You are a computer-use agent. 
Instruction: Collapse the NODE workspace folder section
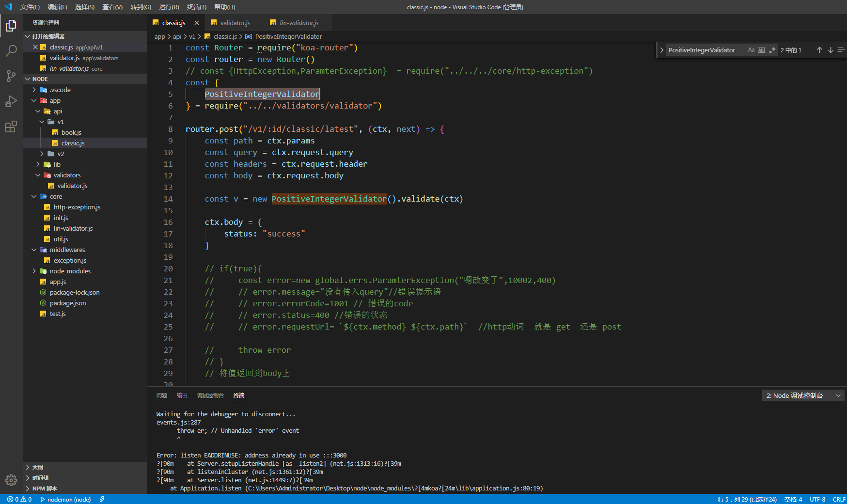tap(85, 79)
